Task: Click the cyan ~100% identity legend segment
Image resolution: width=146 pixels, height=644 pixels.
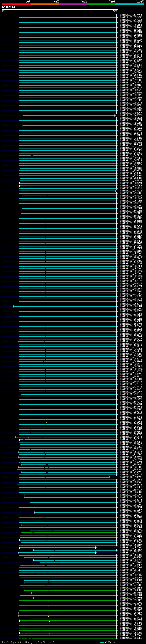Action: pyautogui.click(x=130, y=4)
